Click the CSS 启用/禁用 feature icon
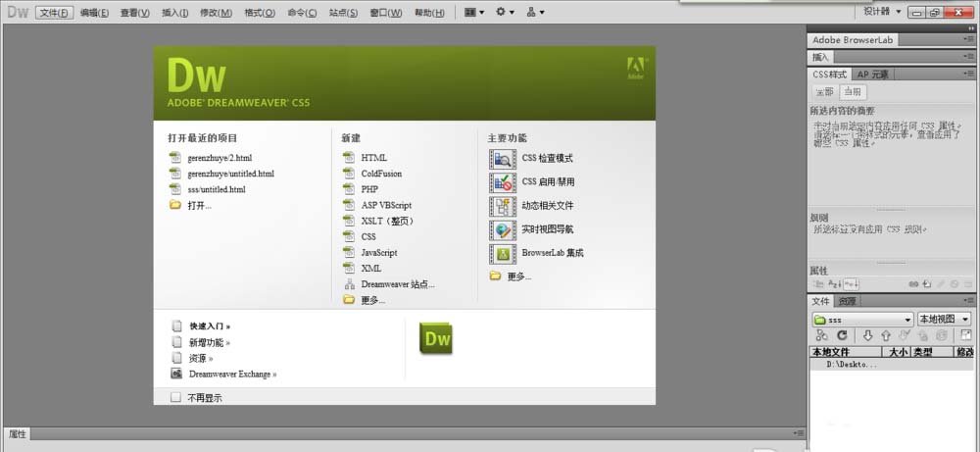 (x=503, y=182)
